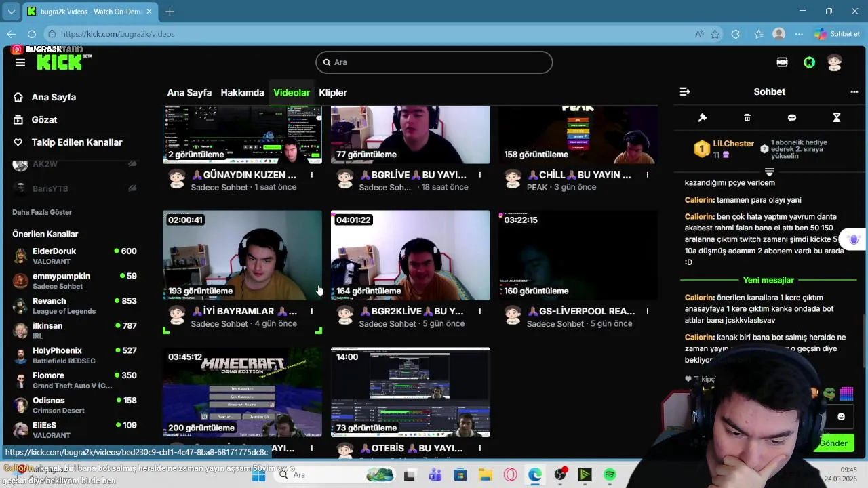
Task: Open Edge browser extensions icon
Action: click(x=736, y=34)
